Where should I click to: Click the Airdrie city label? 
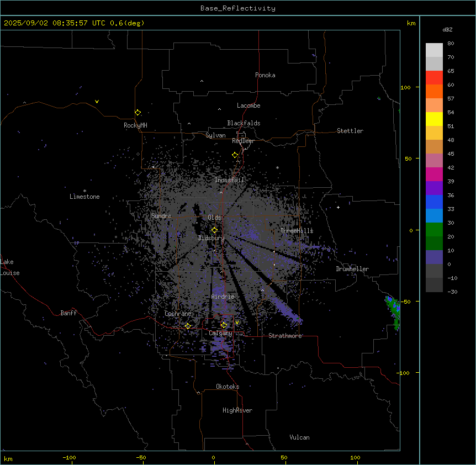(223, 297)
